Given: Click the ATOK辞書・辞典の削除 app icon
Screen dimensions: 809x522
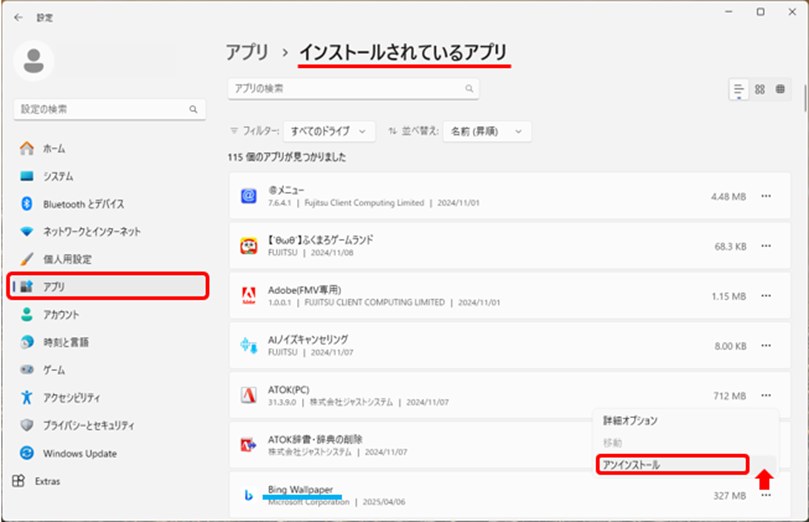Looking at the screenshot, I should (249, 445).
